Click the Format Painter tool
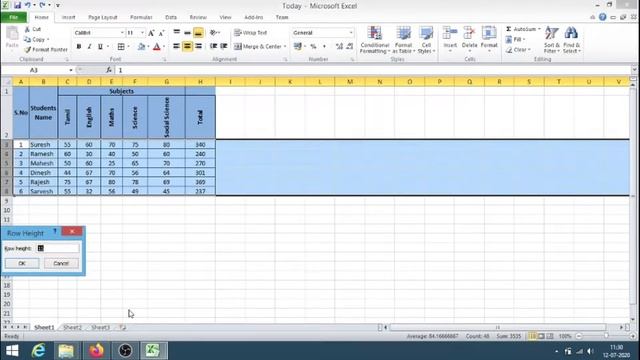 pyautogui.click(x=46, y=50)
